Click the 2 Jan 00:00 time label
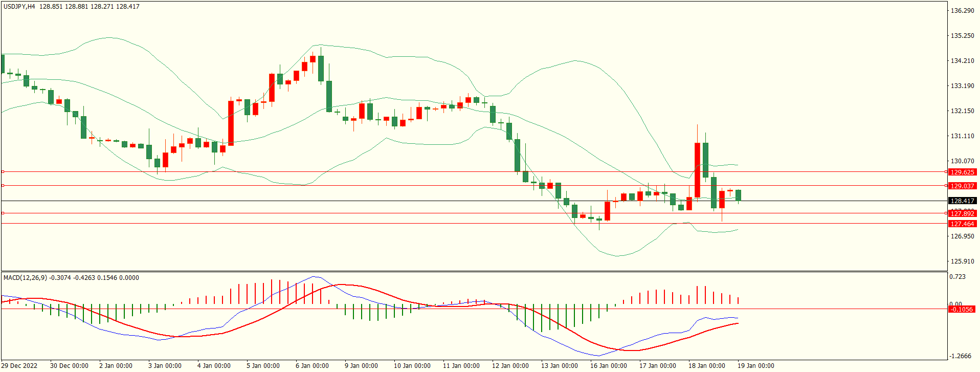Screen dimensions: 980x372 click(116, 366)
